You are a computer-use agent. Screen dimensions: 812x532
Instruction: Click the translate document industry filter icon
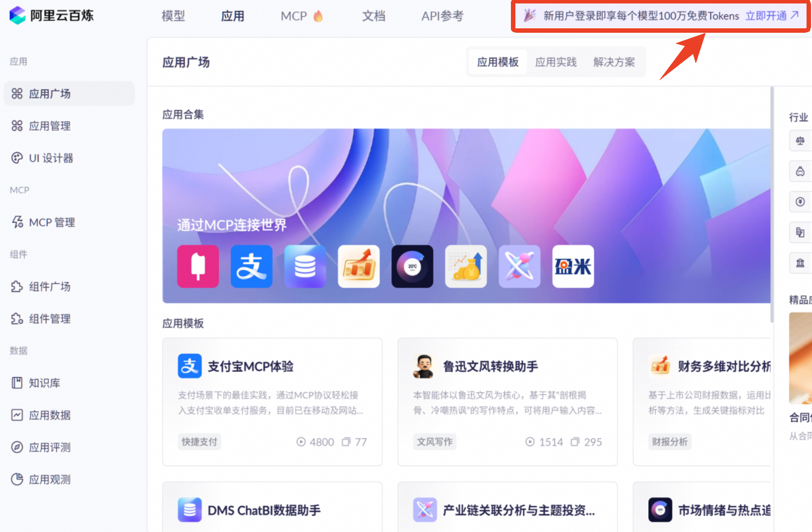(x=800, y=232)
